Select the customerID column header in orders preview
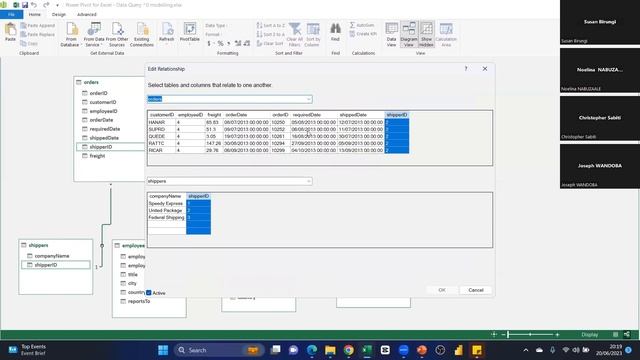640x360 pixels. (162, 115)
